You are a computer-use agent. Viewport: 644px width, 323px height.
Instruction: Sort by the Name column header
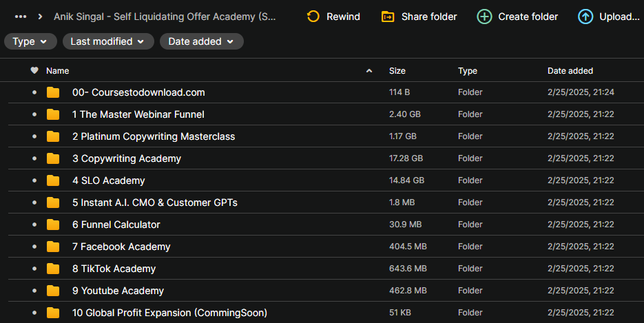tap(57, 71)
